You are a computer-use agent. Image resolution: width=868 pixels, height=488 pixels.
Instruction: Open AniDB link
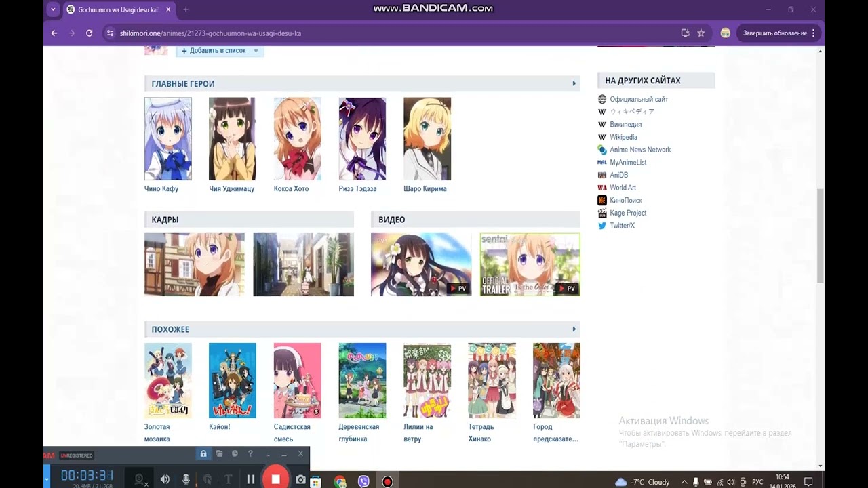click(619, 175)
